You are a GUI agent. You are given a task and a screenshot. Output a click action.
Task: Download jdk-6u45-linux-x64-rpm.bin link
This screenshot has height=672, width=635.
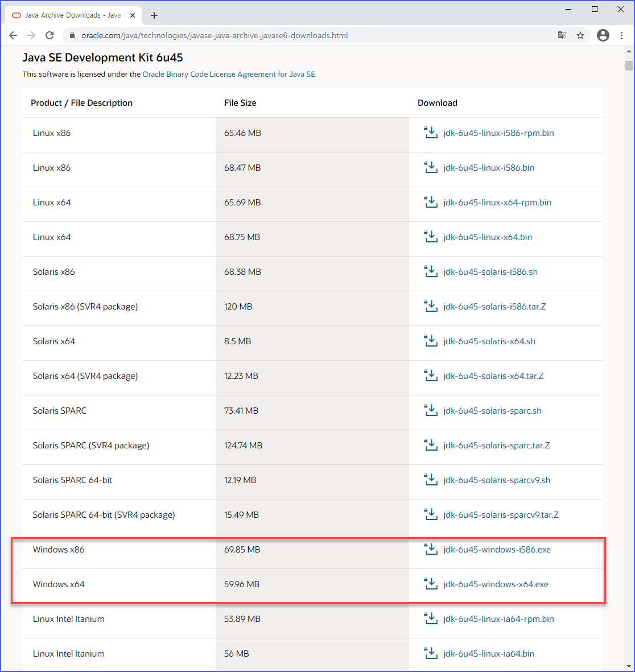[x=497, y=203]
